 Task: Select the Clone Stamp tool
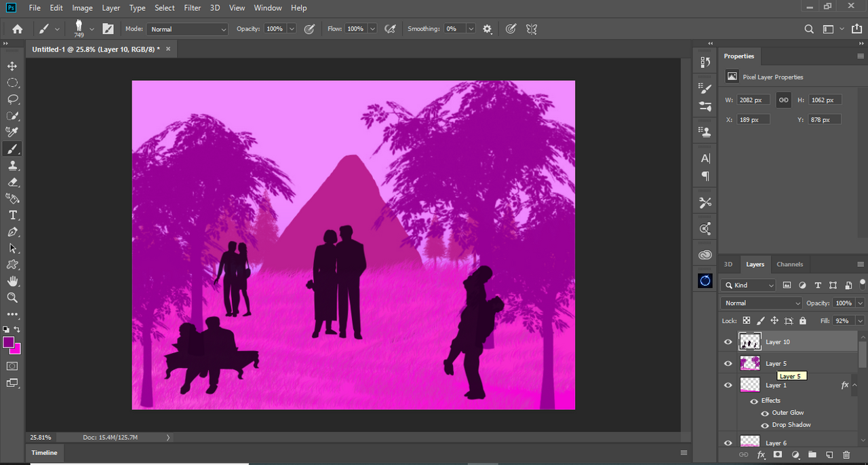pyautogui.click(x=12, y=165)
